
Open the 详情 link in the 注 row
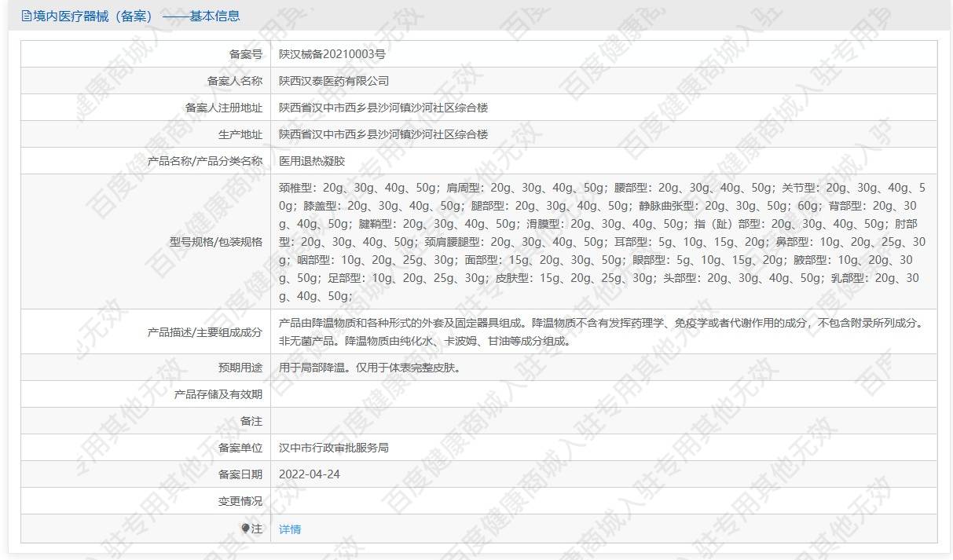[290, 529]
